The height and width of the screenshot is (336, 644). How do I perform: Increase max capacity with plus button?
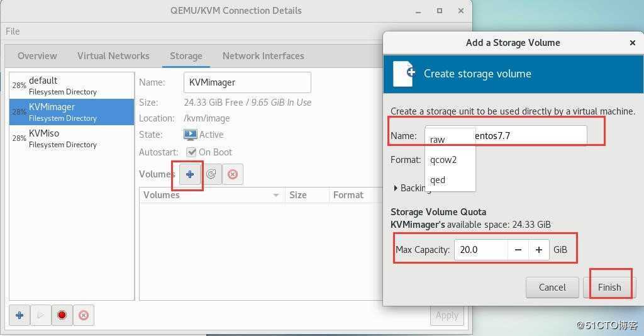click(x=539, y=250)
